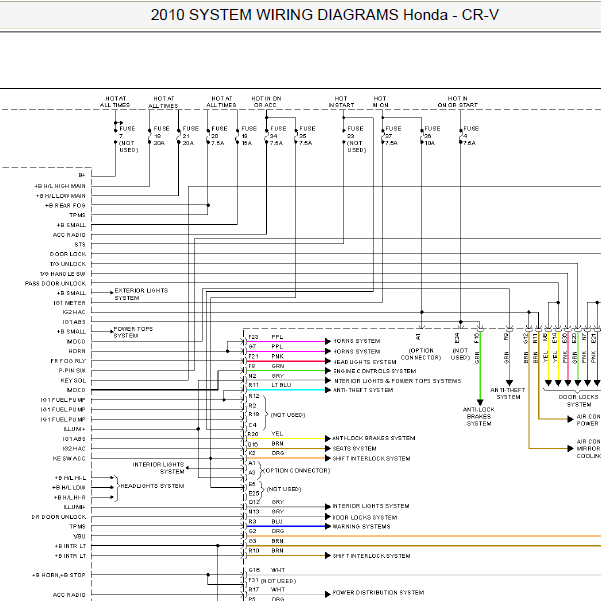Click the arrow pointing to Exterior Lights System
This screenshot has height=601, width=601.
(x=112, y=292)
